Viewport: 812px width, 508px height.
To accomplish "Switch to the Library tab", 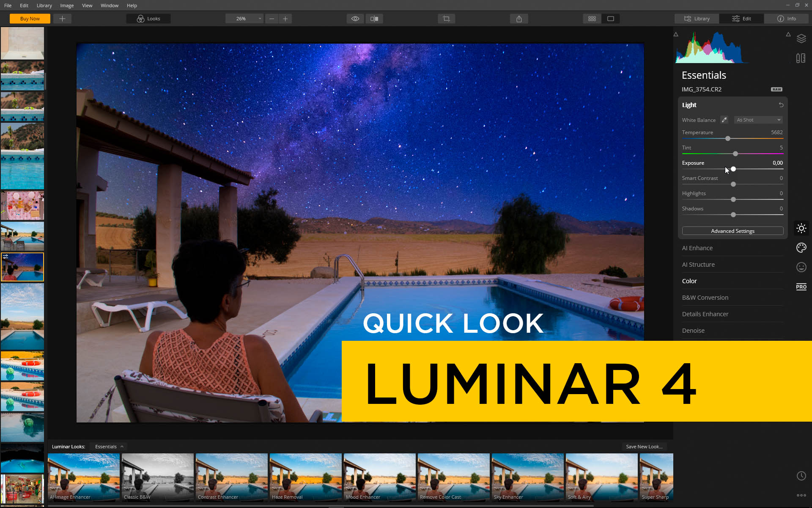I will coord(696,19).
